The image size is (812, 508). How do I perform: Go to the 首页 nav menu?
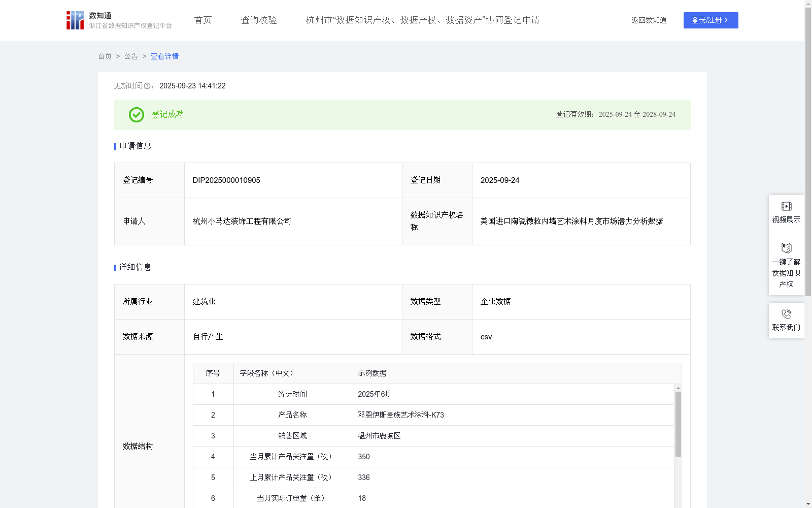203,20
